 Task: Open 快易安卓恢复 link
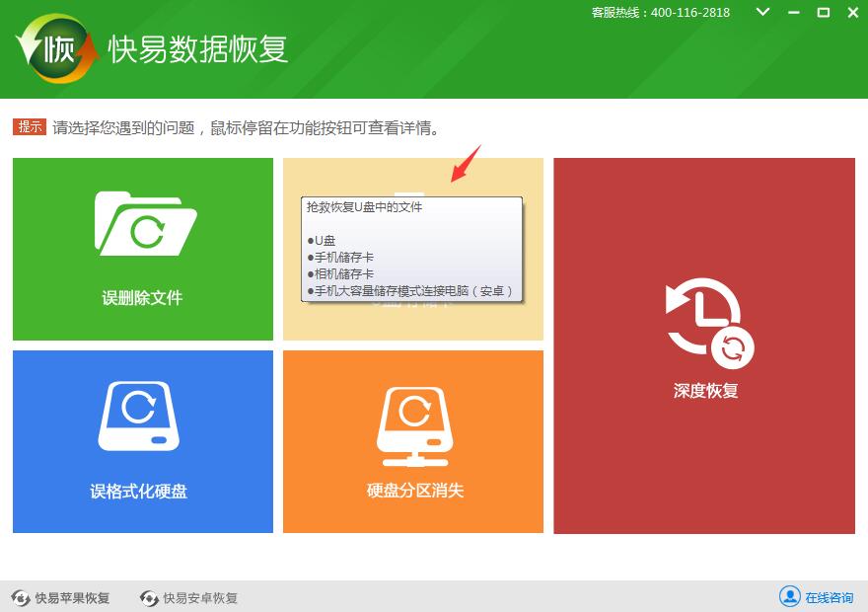200,598
